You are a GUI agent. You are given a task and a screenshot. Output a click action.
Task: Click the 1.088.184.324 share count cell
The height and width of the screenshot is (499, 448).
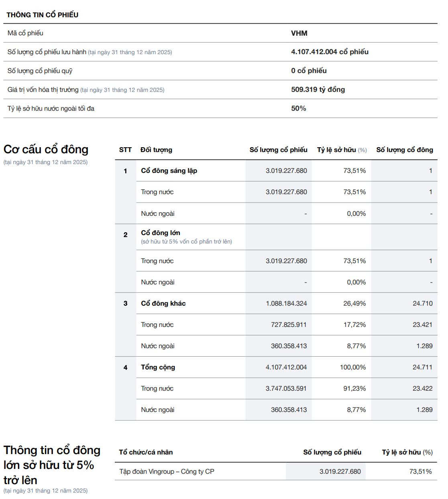(x=286, y=303)
